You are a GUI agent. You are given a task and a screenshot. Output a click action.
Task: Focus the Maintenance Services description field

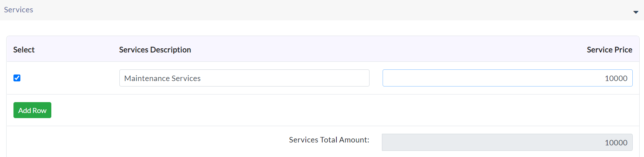[x=244, y=78]
